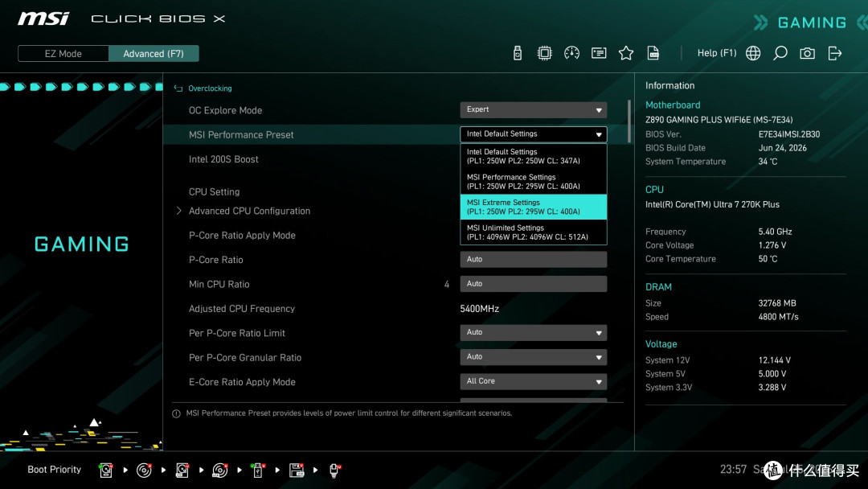
Task: Click the Core Voltage 1.276 V value
Action: point(772,245)
